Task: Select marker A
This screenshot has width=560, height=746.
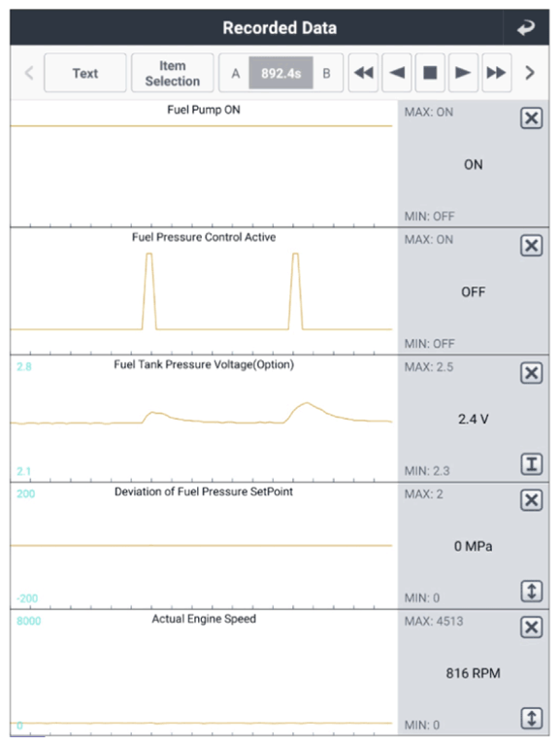Action: click(235, 73)
